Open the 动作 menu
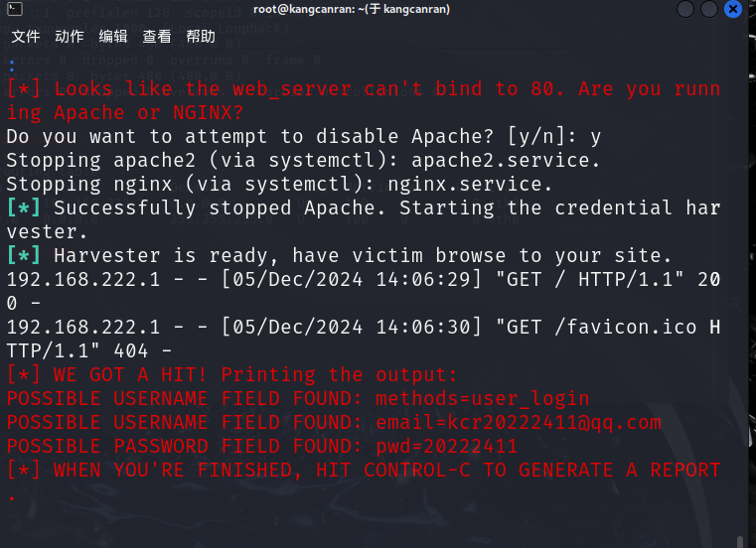Image resolution: width=756 pixels, height=548 pixels. click(x=70, y=36)
